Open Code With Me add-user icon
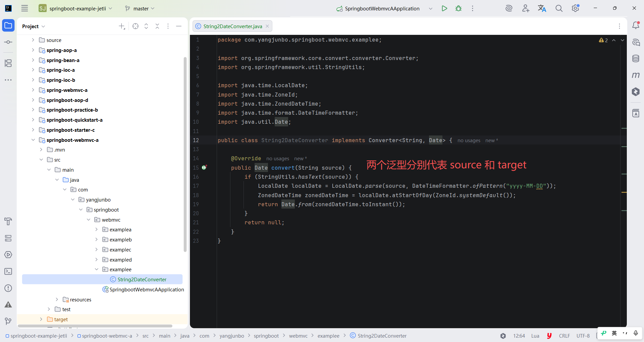Screen dimensions: 644x342 coord(526,8)
